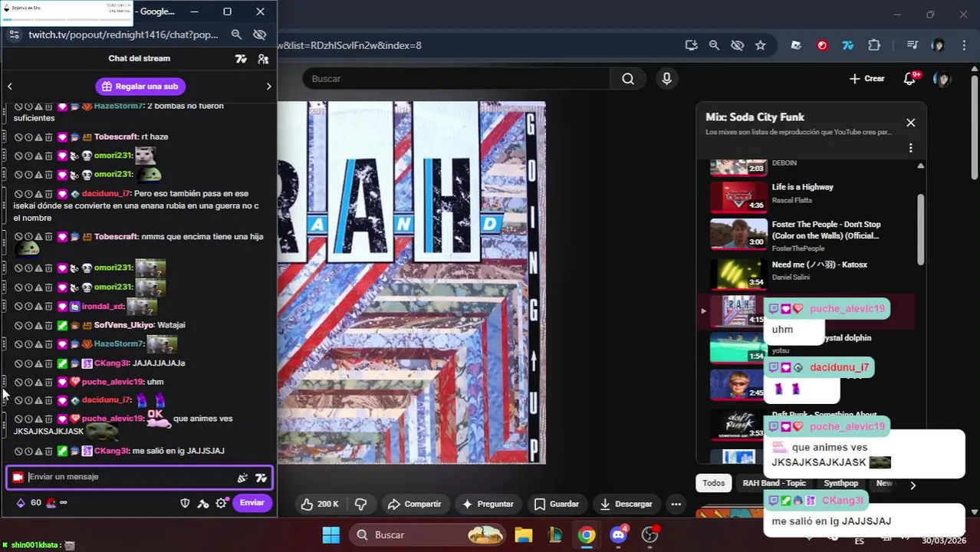
Task: Open chat settings gear
Action: coord(222,503)
